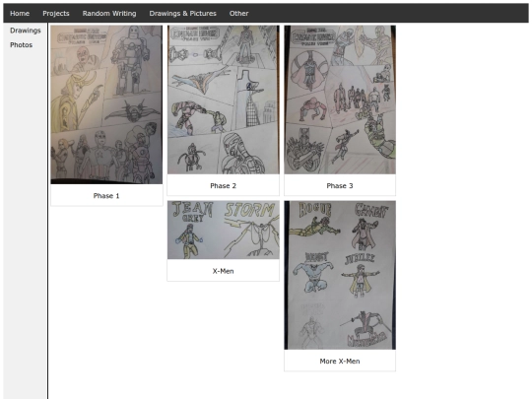Viewport: 532px width, 399px height.
Task: Open the Jean Grey and Storm drawing
Action: (x=224, y=230)
